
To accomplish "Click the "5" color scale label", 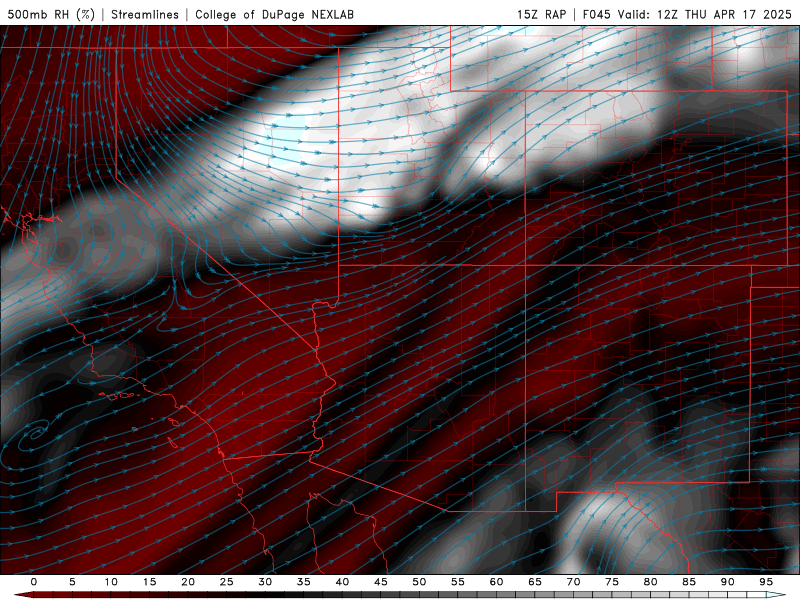I will tap(72, 582).
